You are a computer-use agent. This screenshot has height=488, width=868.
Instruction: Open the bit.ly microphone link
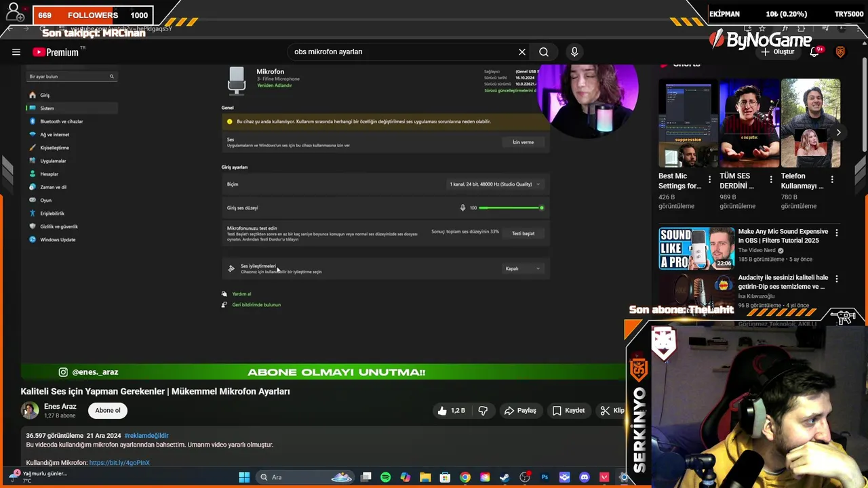(x=119, y=463)
